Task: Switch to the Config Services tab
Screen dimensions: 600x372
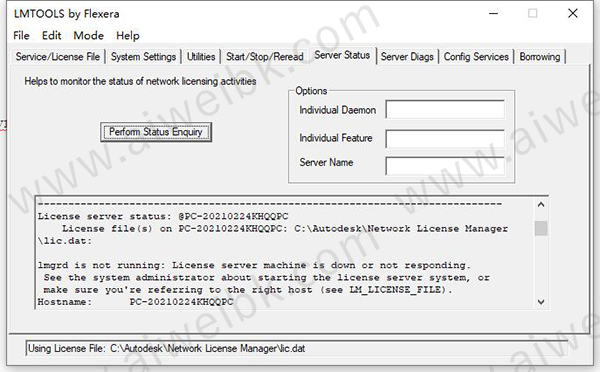Action: [x=476, y=57]
